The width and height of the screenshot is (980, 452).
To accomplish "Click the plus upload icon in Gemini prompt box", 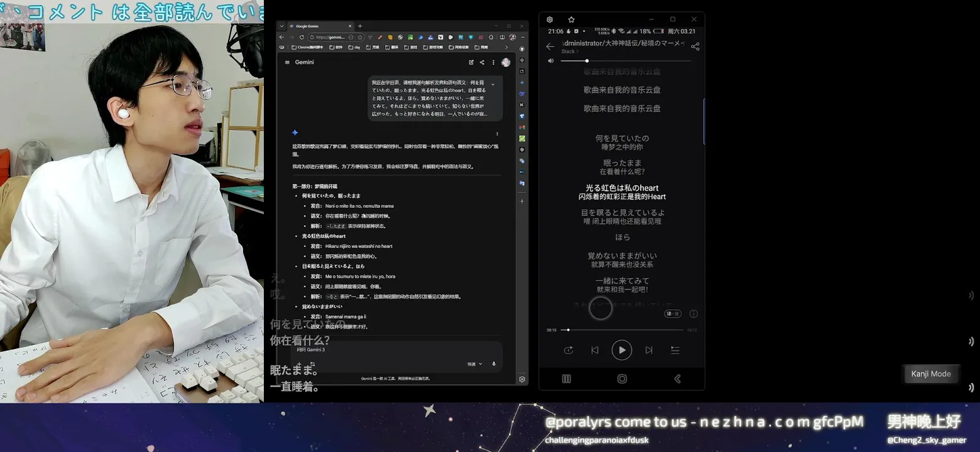I will coord(299,364).
